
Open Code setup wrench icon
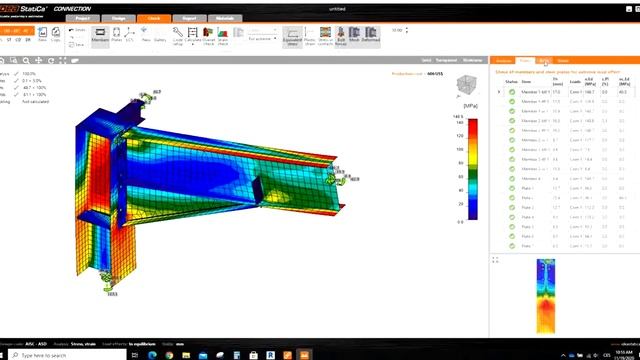tap(178, 36)
